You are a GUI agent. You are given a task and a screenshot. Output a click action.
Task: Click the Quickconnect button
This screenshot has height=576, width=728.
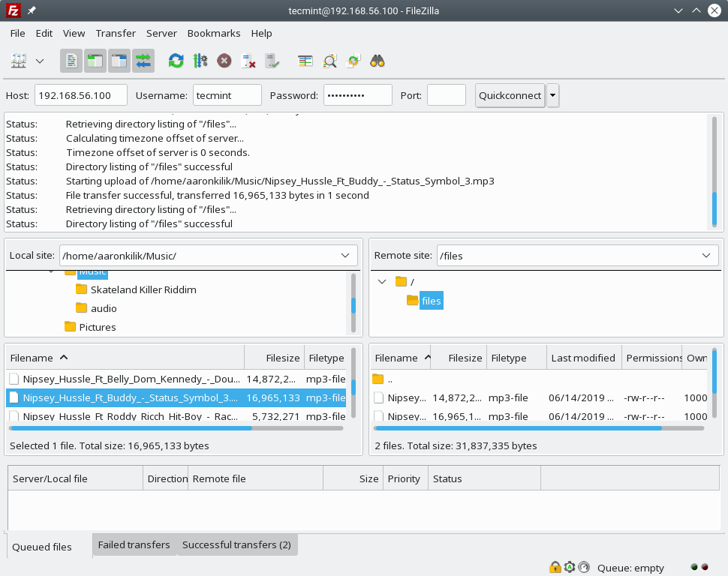(510, 95)
